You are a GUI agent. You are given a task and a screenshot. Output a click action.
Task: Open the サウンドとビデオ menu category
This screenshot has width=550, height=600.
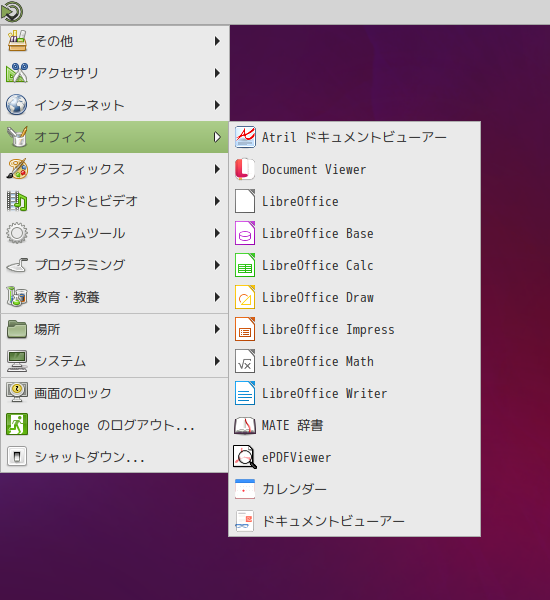114,201
